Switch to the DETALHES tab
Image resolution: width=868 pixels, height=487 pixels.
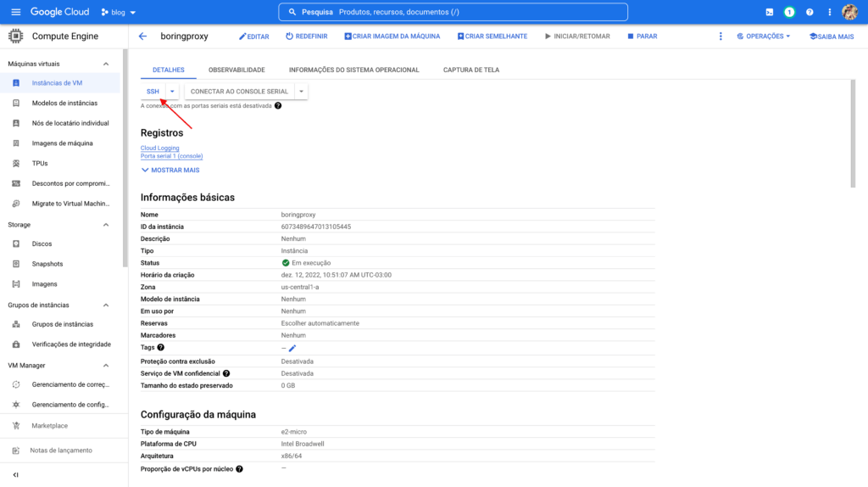[x=169, y=70]
